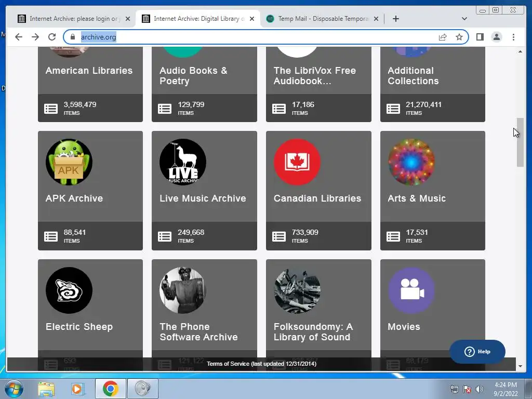
Task: Click the 733,909 items count text
Action: click(x=305, y=236)
